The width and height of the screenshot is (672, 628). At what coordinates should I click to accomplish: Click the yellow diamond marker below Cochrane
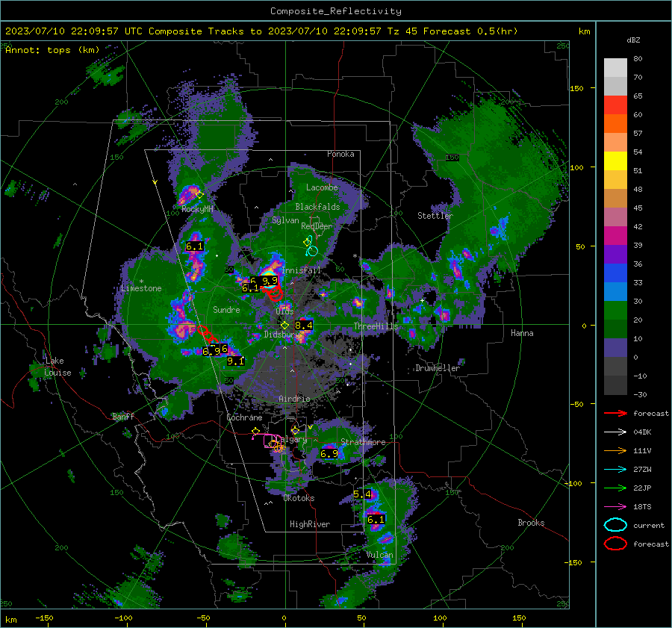pyautogui.click(x=256, y=431)
